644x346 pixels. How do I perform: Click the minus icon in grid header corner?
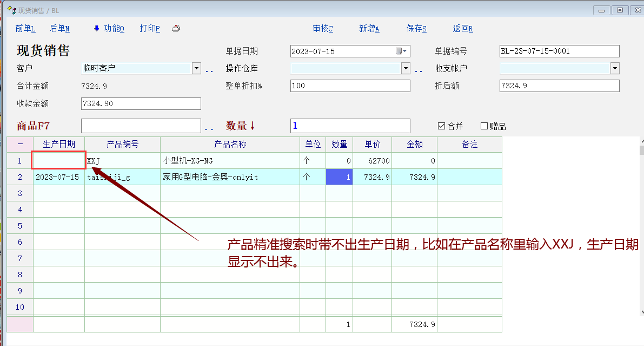pos(20,145)
